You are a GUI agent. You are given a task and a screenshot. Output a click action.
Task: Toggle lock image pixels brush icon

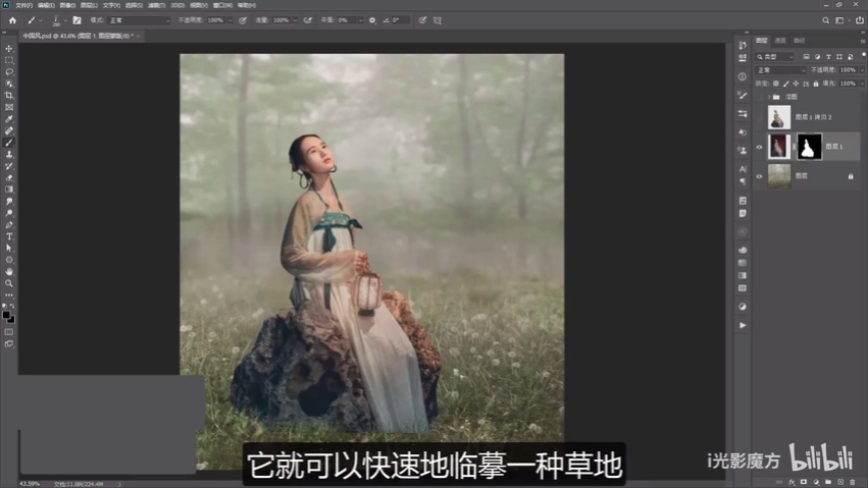point(786,84)
